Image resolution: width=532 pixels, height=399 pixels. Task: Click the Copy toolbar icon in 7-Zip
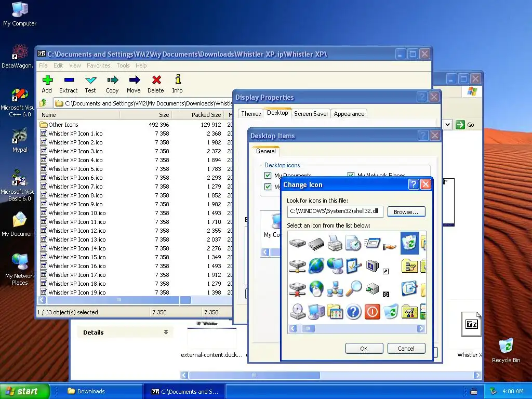point(112,84)
